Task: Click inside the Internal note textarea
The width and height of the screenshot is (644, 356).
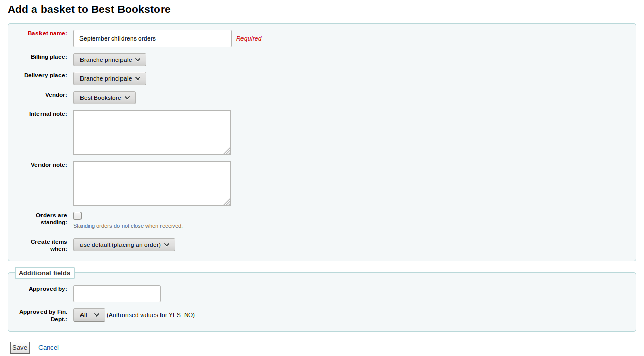Action: pyautogui.click(x=152, y=132)
